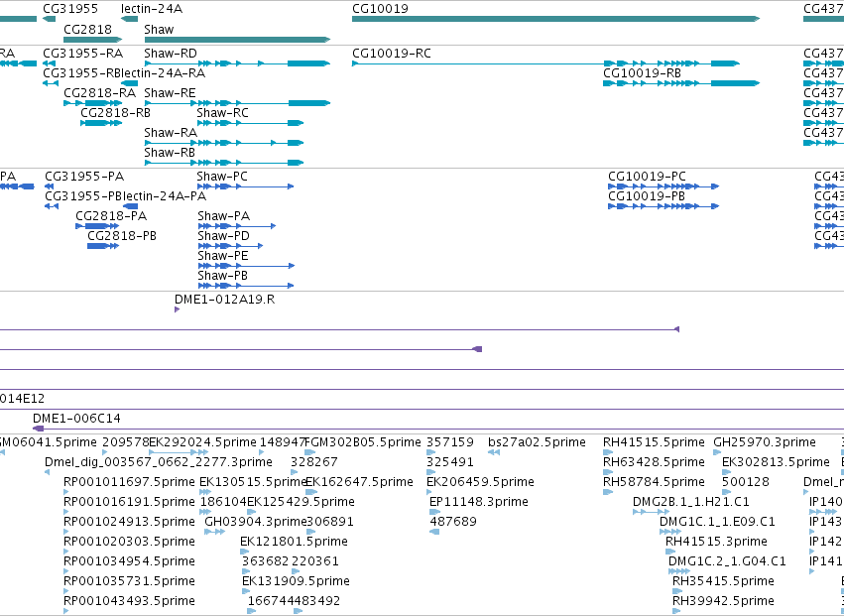Screen dimensions: 844x616
Task: Open the EK131909.5prime EST
Action: [247, 590]
